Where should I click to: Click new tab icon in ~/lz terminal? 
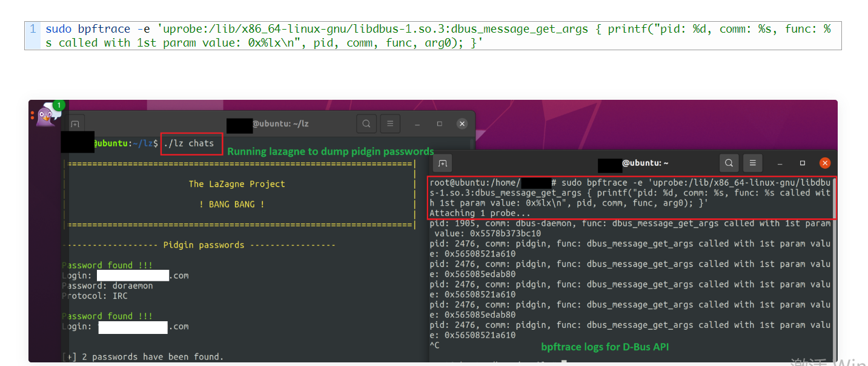click(75, 124)
